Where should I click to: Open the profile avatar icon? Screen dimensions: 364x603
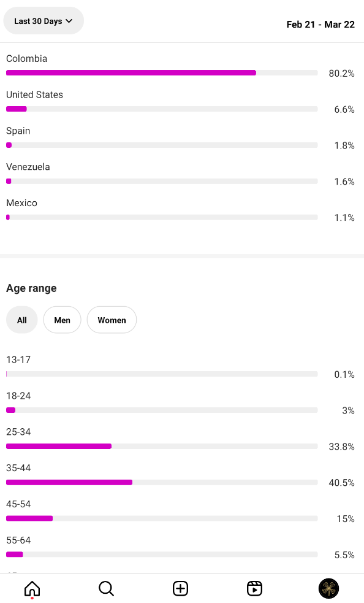[x=328, y=588]
